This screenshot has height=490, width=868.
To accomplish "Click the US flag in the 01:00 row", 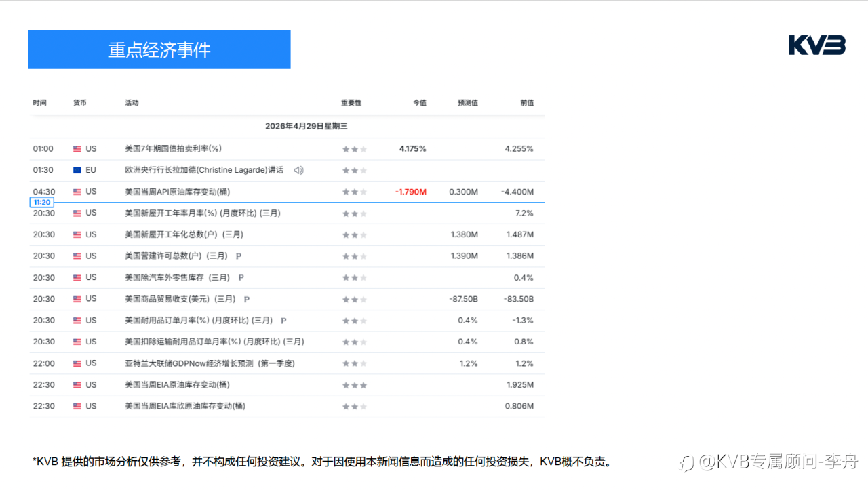I will [77, 149].
